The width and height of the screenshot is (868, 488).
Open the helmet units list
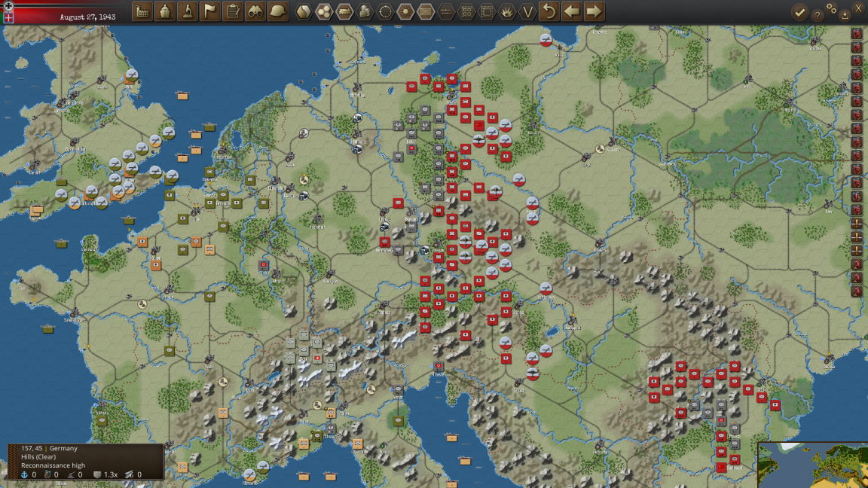pos(278,11)
